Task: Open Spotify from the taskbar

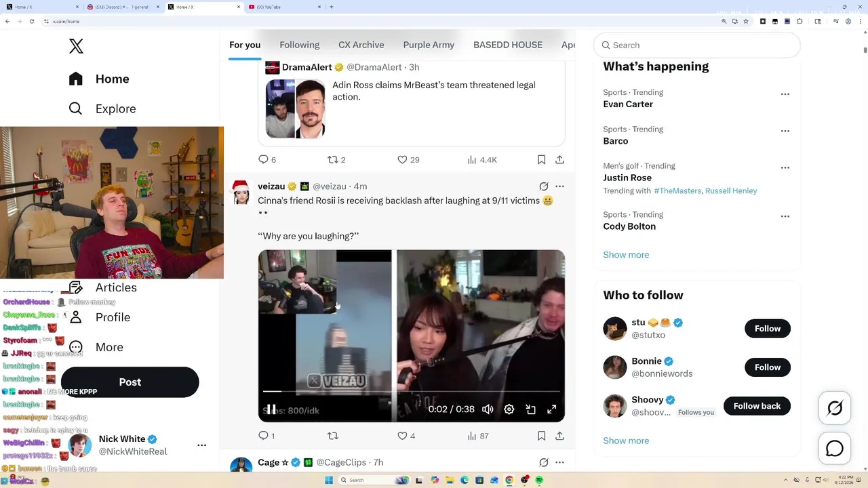Action: 539,480
